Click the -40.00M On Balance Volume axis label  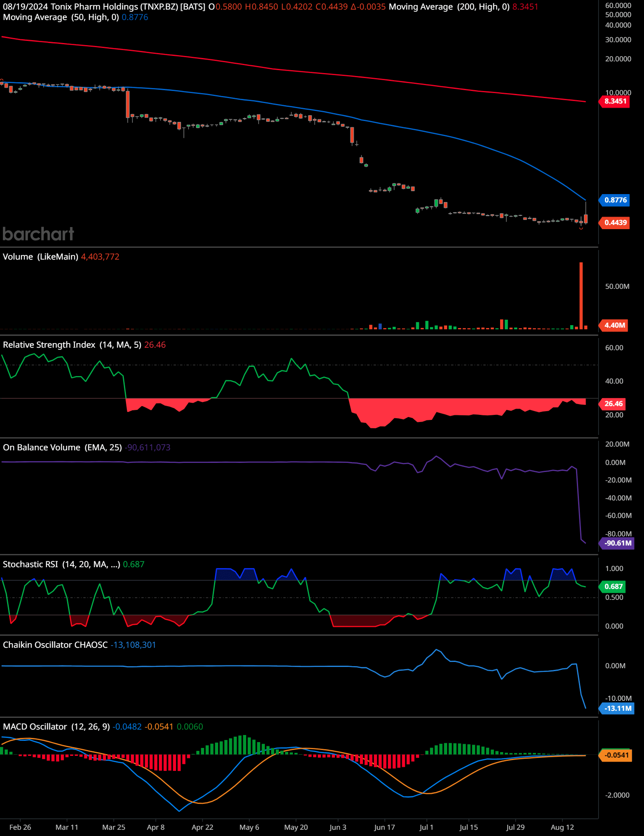618,498
